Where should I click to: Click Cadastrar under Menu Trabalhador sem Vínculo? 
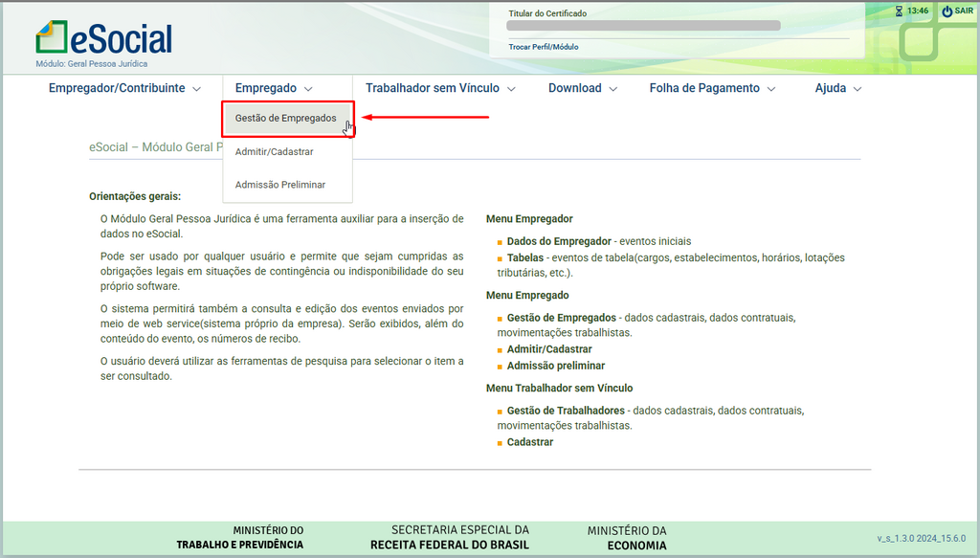[x=529, y=442]
